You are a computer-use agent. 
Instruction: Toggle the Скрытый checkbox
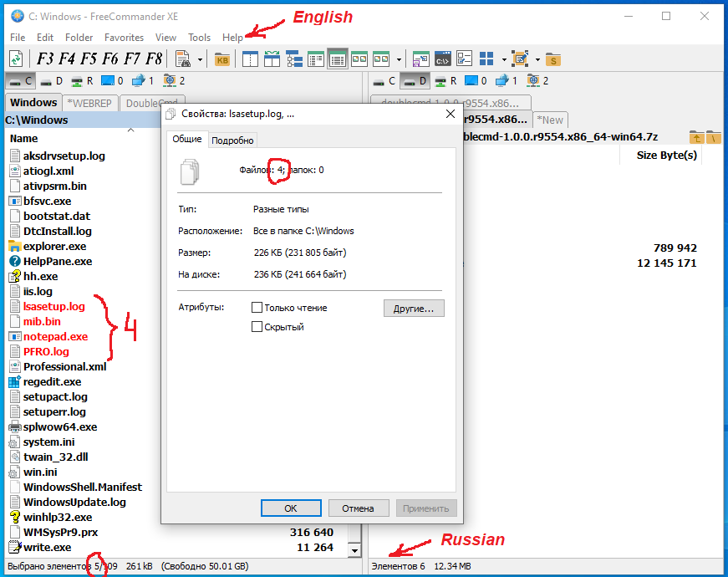point(257,327)
